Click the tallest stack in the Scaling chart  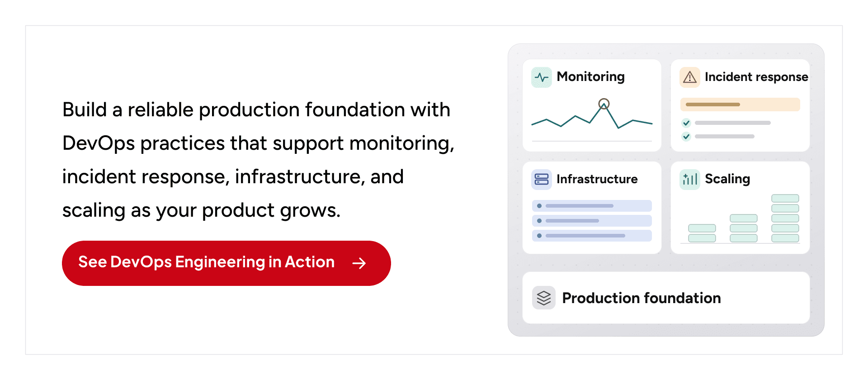[785, 218]
